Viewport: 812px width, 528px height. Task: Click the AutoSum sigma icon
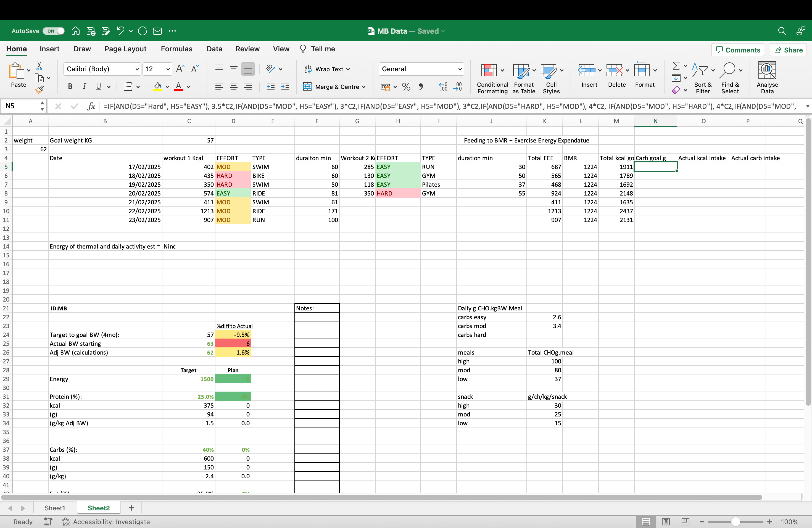[x=676, y=65]
